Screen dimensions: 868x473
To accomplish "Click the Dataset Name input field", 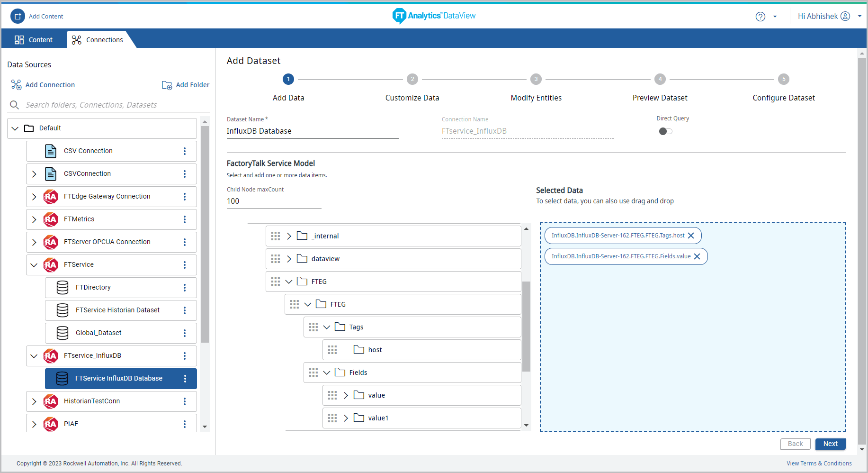I will pos(312,131).
